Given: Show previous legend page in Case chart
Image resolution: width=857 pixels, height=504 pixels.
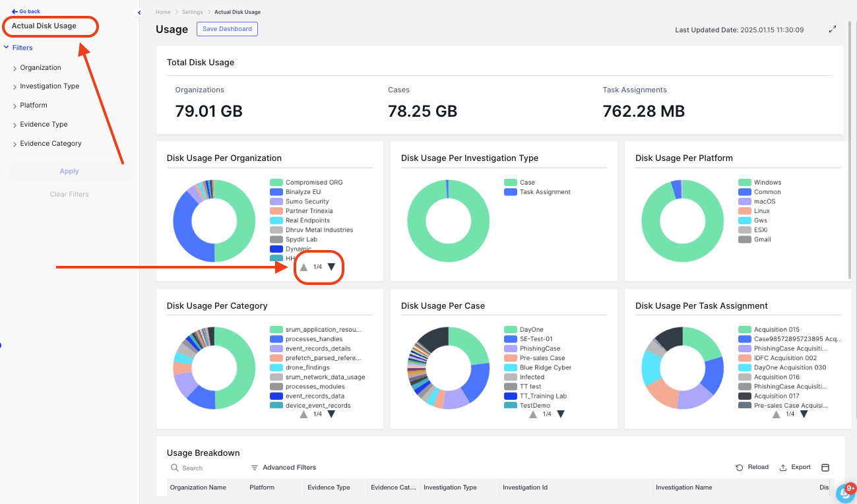Looking at the screenshot, I should coord(532,414).
